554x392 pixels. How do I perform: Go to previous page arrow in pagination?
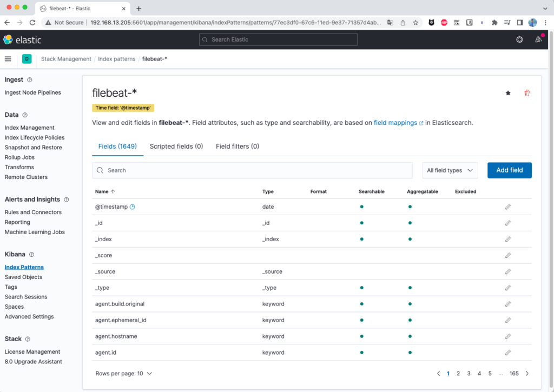coord(438,373)
